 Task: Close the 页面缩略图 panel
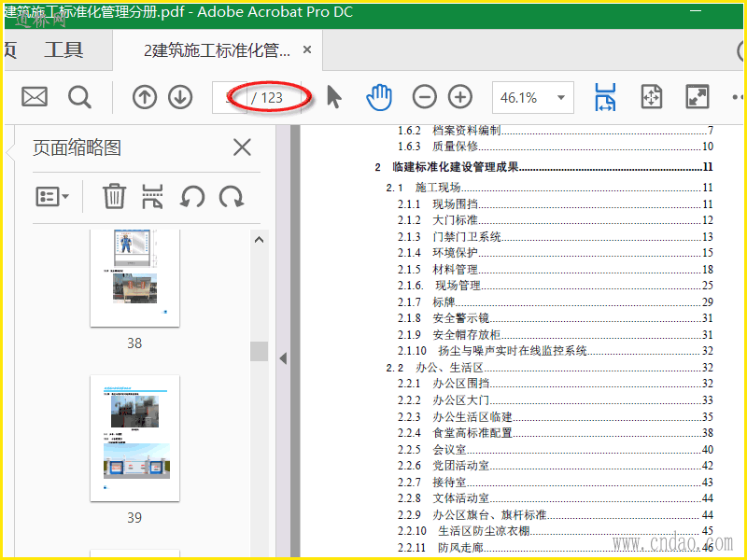click(x=242, y=147)
